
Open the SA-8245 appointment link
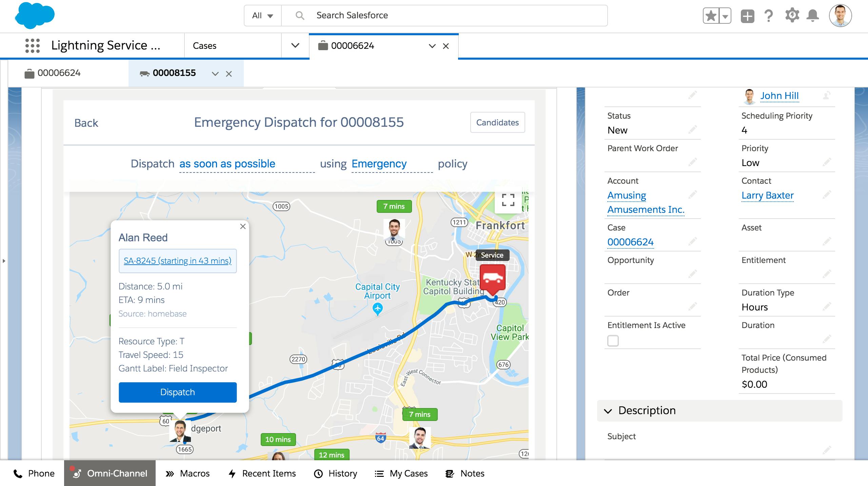tap(178, 261)
